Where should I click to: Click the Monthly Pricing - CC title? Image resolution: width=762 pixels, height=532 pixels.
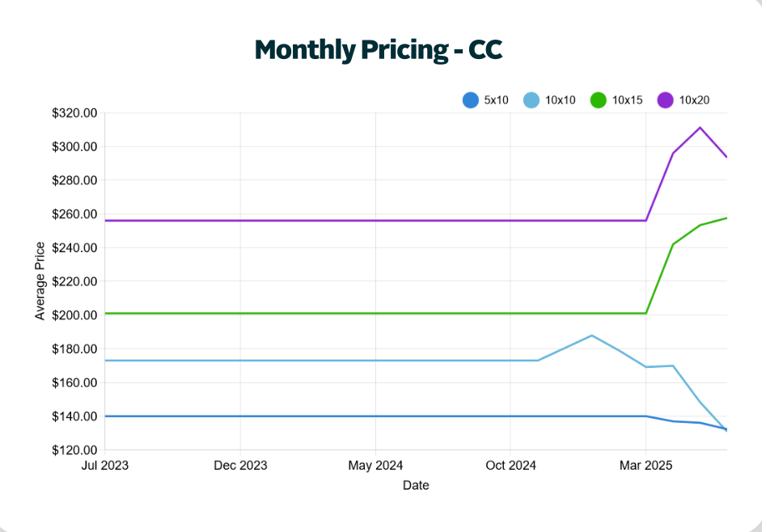(x=379, y=49)
